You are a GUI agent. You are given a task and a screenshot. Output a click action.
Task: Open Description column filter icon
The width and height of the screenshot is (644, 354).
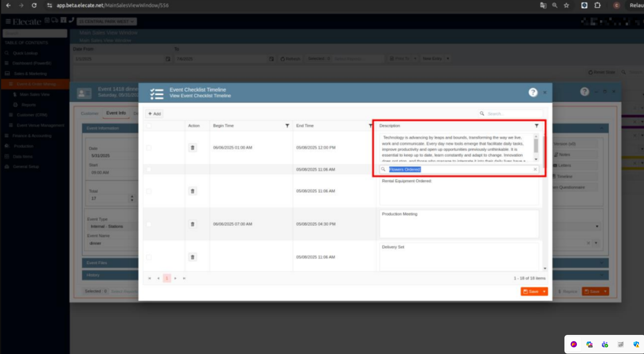[x=536, y=126]
